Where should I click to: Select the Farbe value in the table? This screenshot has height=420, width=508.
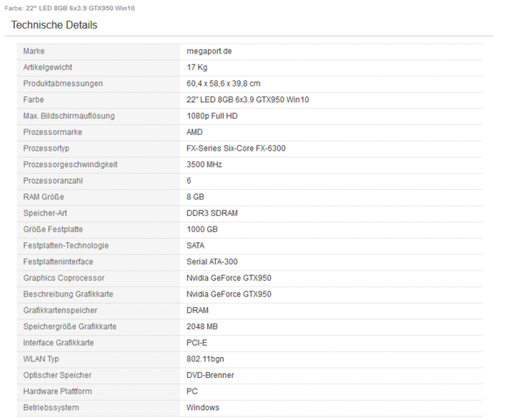coord(247,100)
